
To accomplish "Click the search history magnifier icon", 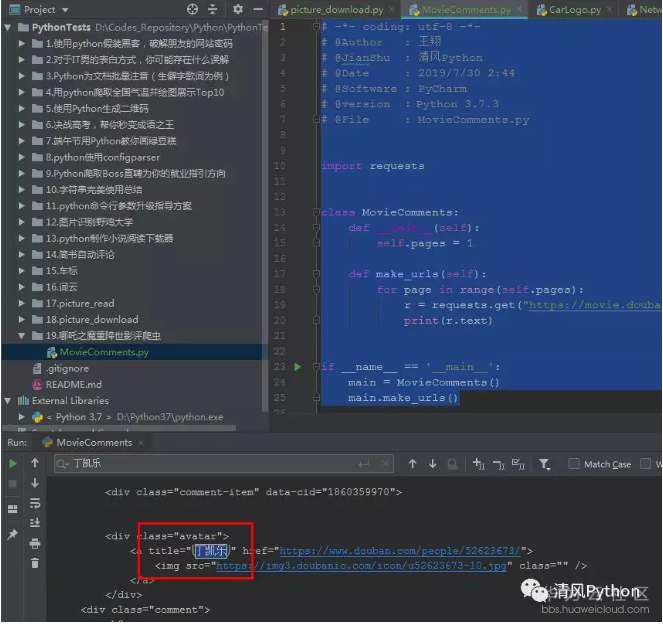I will pyautogui.click(x=62, y=464).
